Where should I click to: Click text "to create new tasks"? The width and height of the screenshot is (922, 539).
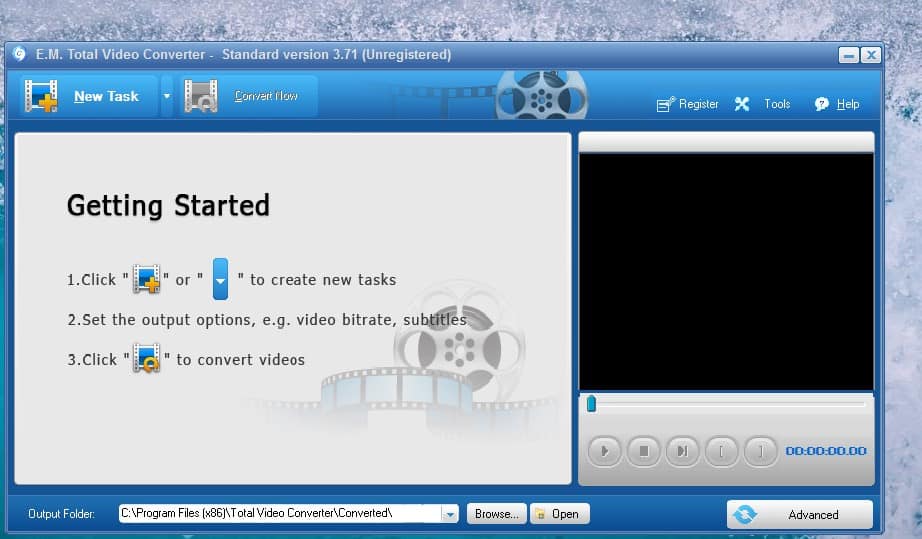pos(323,280)
